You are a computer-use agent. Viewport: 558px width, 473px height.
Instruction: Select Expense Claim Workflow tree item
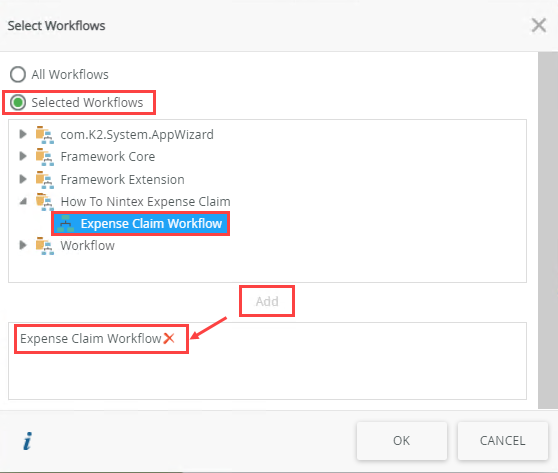(x=141, y=224)
